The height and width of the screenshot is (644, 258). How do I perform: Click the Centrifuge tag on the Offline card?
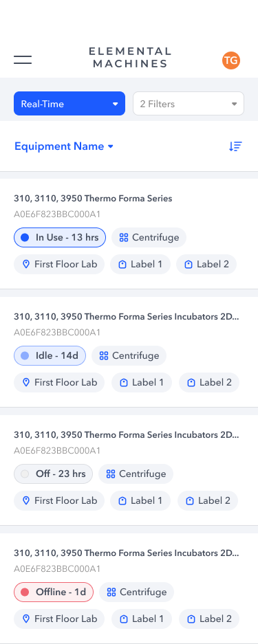click(x=136, y=592)
